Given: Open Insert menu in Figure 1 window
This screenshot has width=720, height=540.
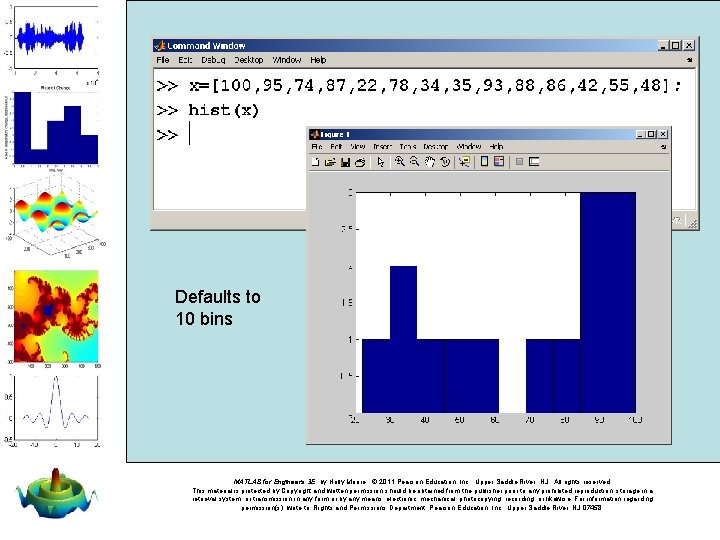Looking at the screenshot, I should (382, 146).
